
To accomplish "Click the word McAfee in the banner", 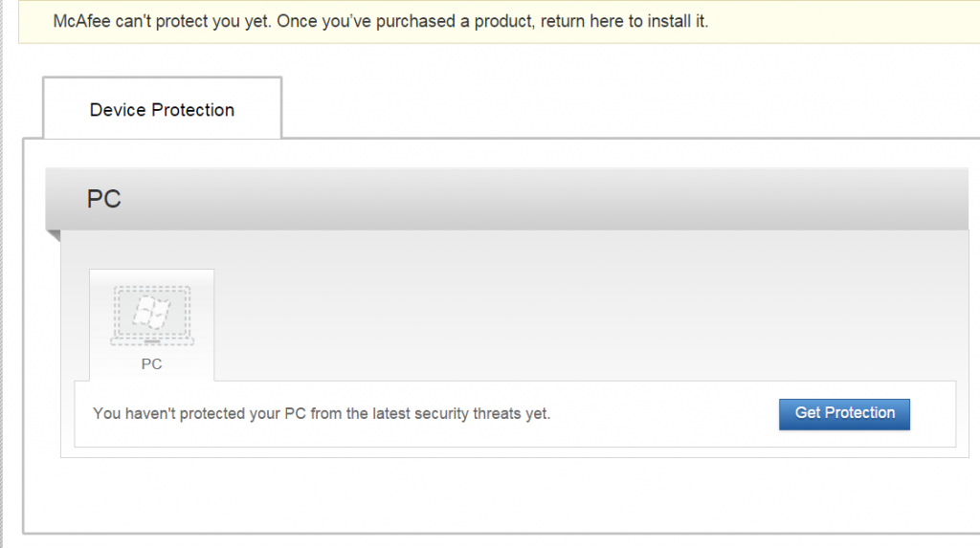I will [80, 21].
